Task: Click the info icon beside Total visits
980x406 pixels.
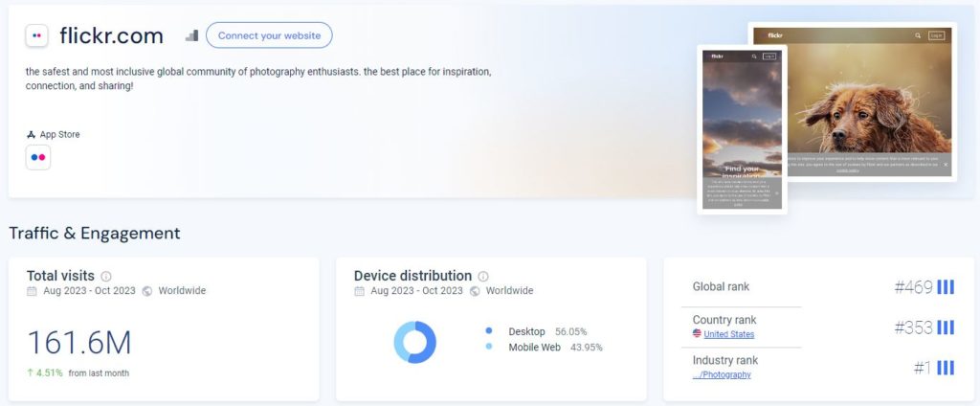Action: pyautogui.click(x=106, y=277)
